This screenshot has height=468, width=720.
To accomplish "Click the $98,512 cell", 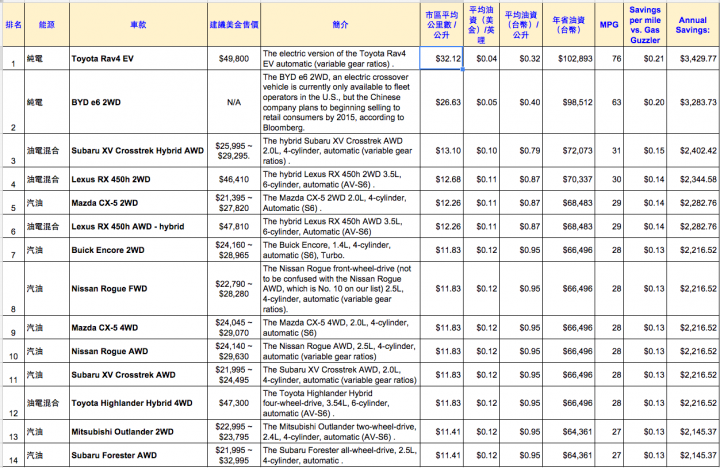I will (x=568, y=102).
